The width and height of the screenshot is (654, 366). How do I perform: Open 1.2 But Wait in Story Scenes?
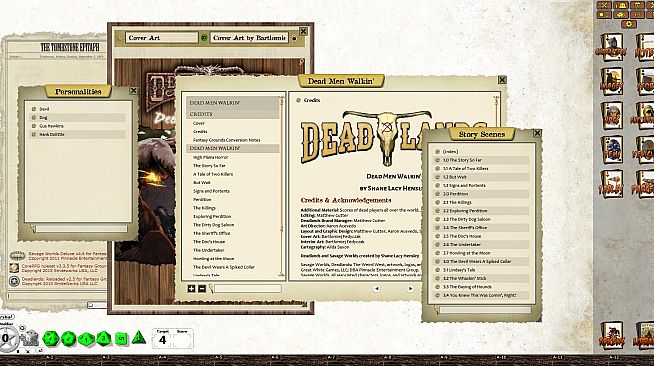point(455,177)
